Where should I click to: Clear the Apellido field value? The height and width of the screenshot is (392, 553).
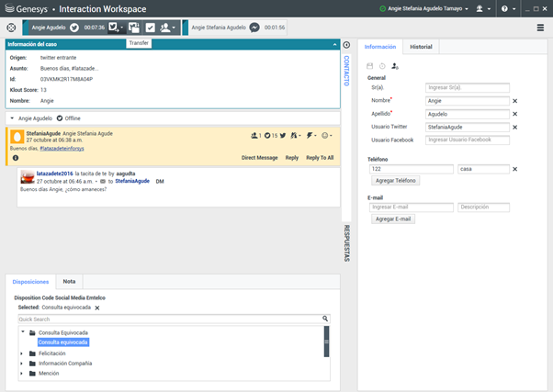[x=515, y=114]
